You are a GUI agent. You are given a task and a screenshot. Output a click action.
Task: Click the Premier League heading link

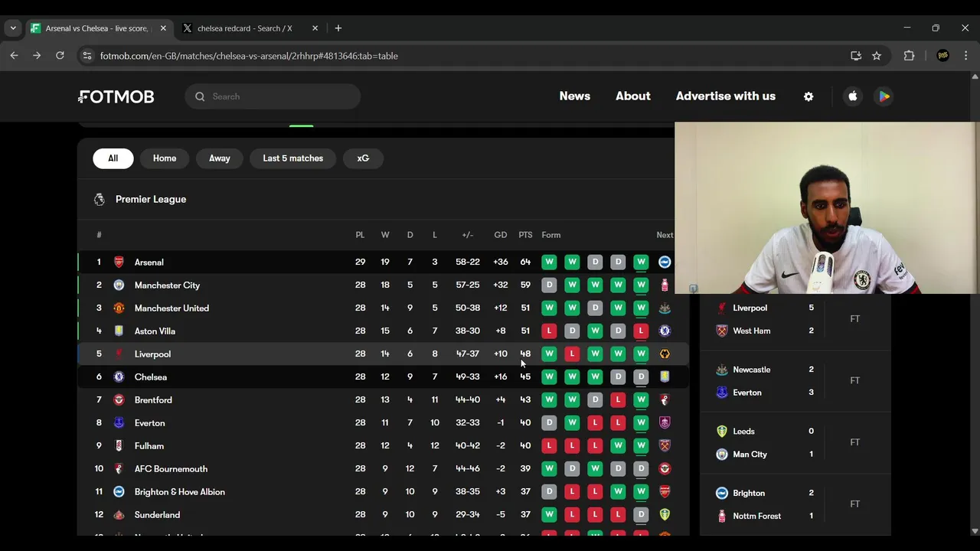tap(151, 199)
